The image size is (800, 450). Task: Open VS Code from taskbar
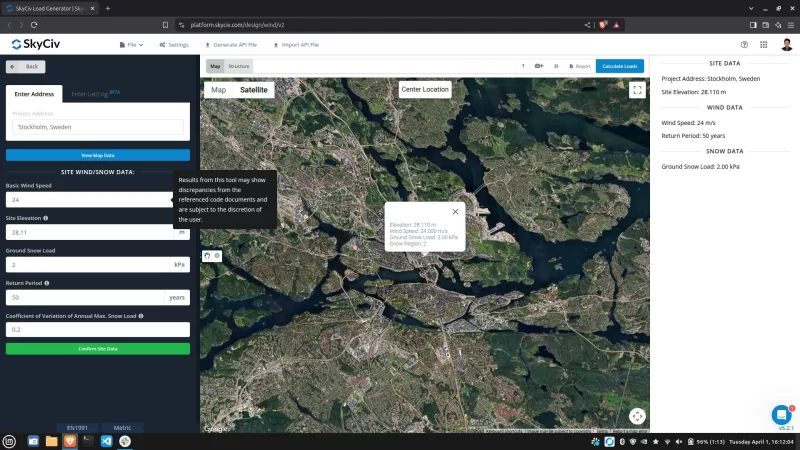pyautogui.click(x=106, y=441)
